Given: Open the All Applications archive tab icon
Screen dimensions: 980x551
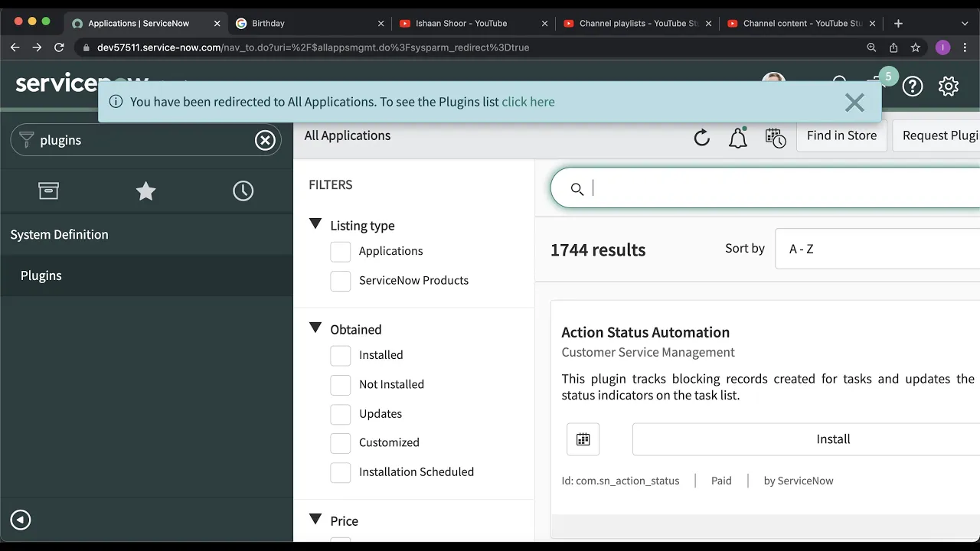Looking at the screenshot, I should pyautogui.click(x=48, y=191).
